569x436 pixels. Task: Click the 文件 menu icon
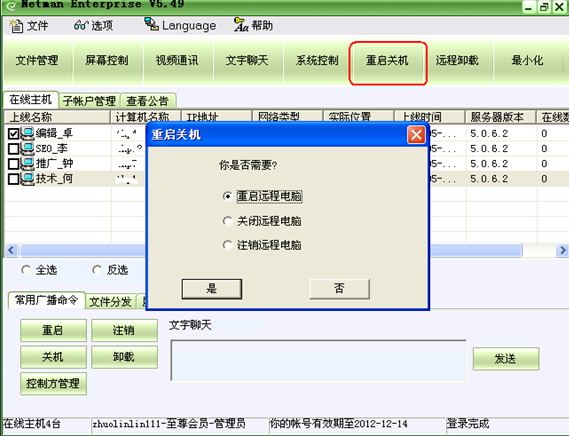click(16, 26)
